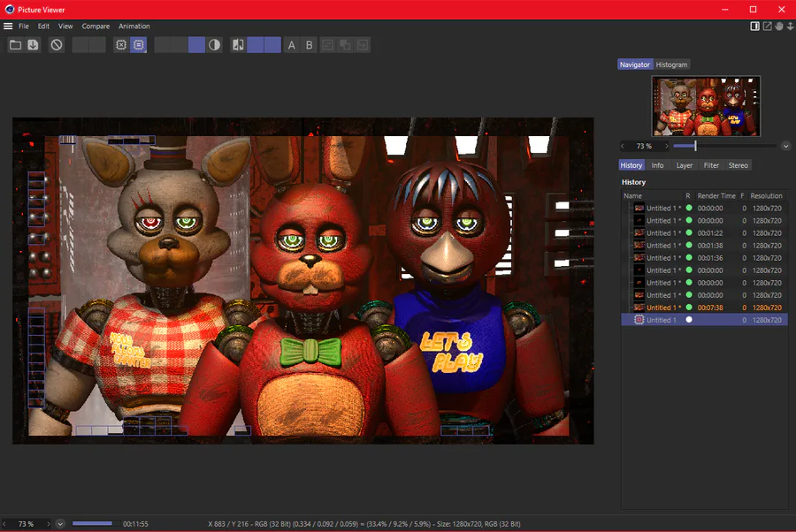Click the Navigator zoom slider handle

[695, 146]
